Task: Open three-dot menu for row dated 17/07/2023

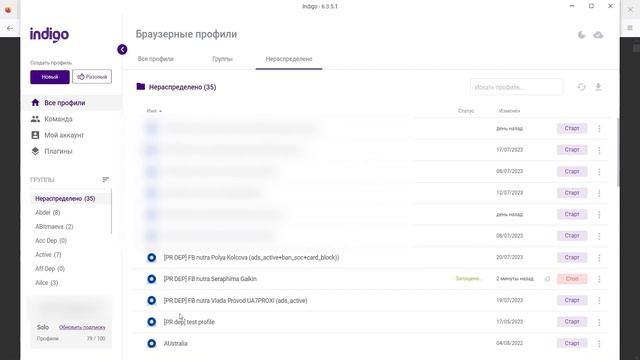Action: (x=599, y=150)
